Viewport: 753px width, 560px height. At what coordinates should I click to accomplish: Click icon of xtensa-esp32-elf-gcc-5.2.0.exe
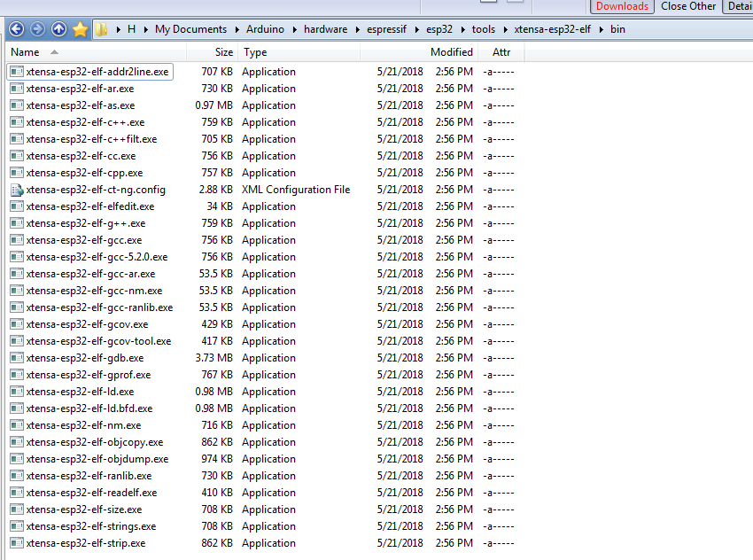click(17, 257)
